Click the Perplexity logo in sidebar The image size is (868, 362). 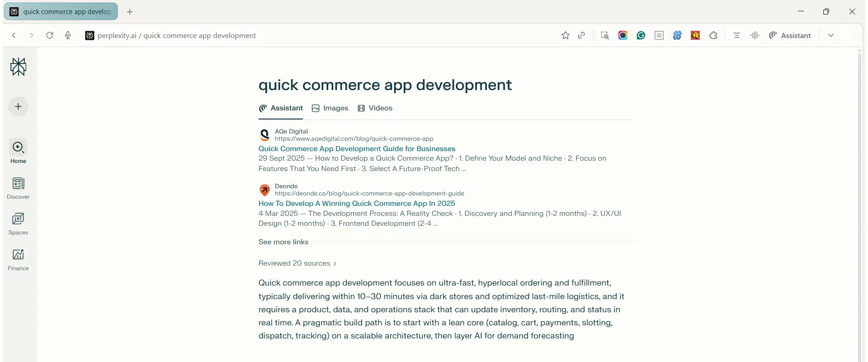coord(19,67)
